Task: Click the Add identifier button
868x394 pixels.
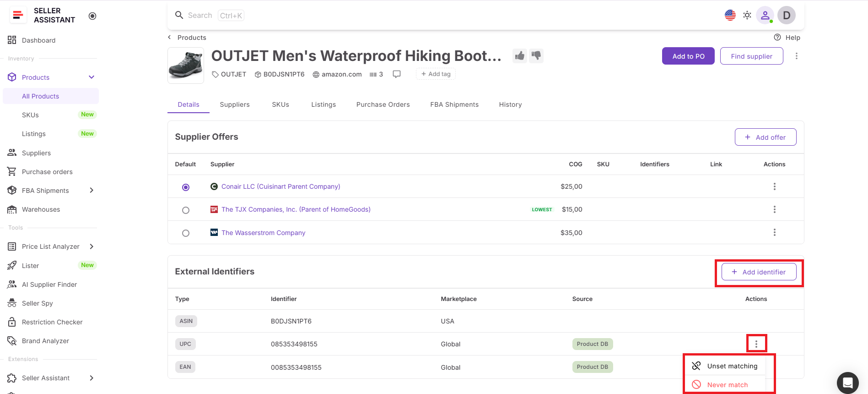Action: click(x=759, y=272)
